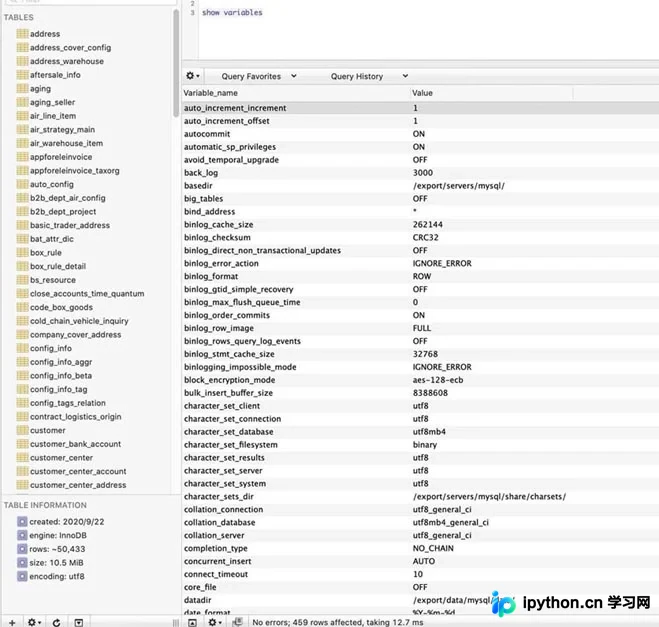The image size is (659, 627).
Task: Click the table icon beside appforeleinvoice
Action: click(22, 157)
